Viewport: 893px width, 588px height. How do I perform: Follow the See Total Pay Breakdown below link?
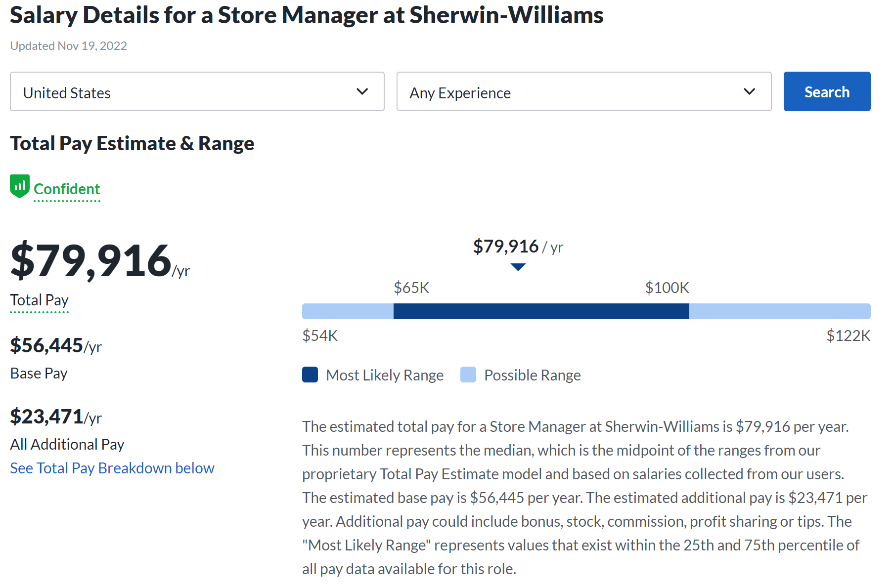[x=112, y=468]
